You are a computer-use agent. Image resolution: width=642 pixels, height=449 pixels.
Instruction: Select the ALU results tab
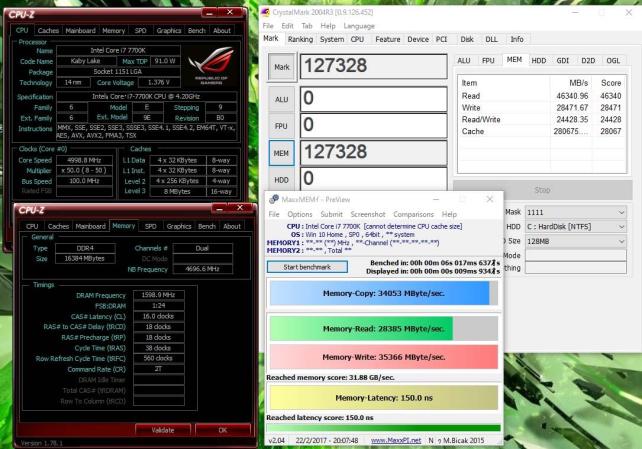tap(463, 61)
